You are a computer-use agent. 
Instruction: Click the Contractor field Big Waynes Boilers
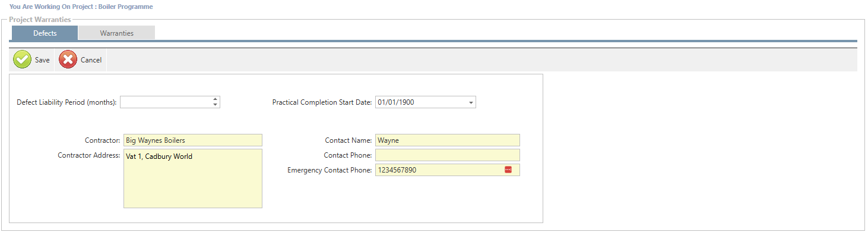193,140
